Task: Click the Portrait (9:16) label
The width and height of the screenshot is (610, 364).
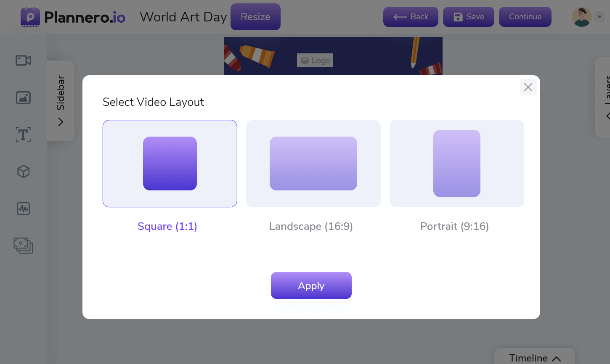Action: coord(454,227)
